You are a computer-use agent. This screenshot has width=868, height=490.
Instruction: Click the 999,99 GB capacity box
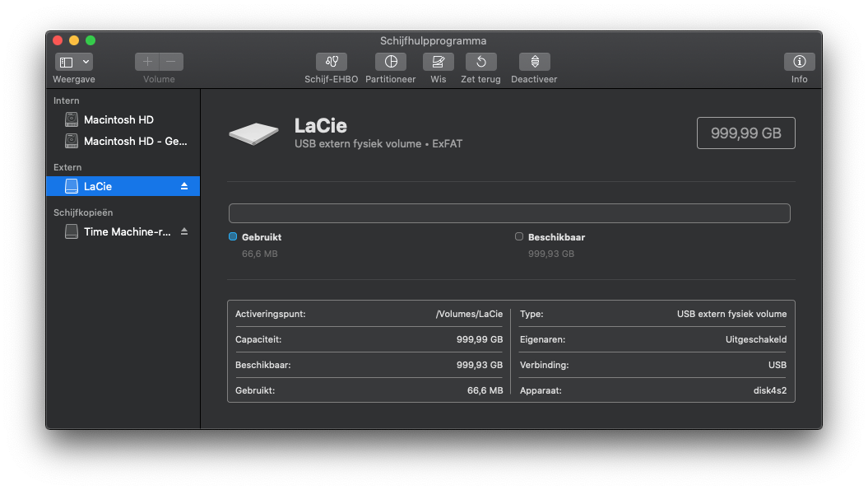pos(745,133)
